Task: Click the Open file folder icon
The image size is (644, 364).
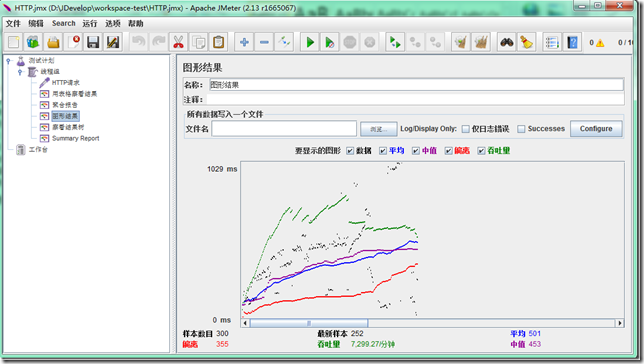Action: point(53,42)
